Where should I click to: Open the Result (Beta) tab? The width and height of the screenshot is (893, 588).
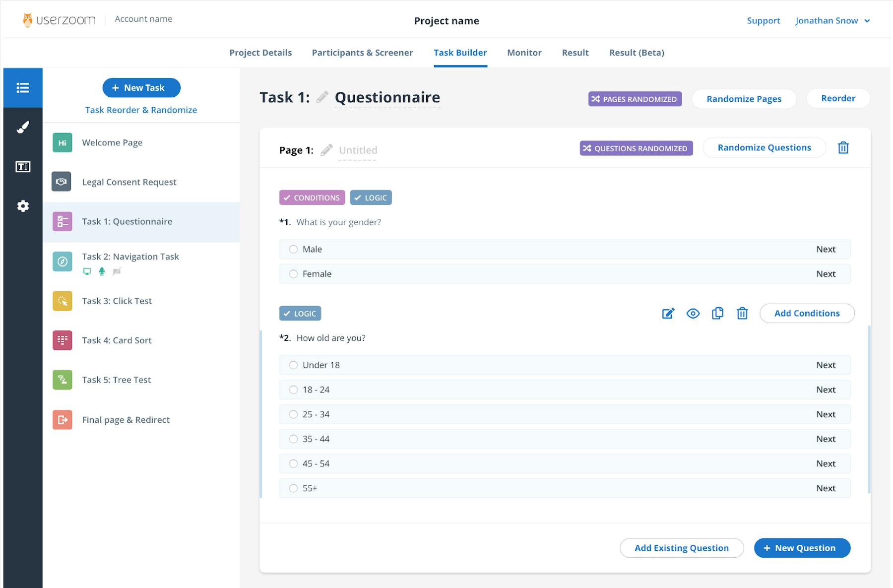[x=637, y=53]
